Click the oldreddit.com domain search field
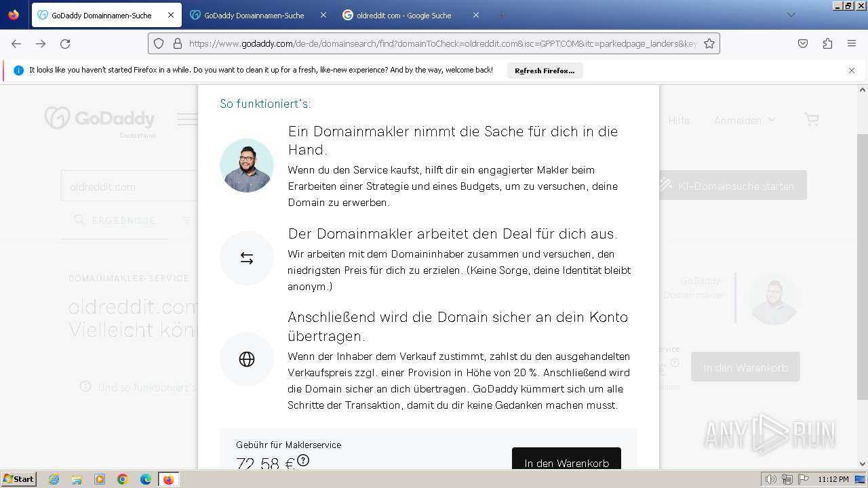Viewport: 868px width, 488px height. [x=129, y=186]
